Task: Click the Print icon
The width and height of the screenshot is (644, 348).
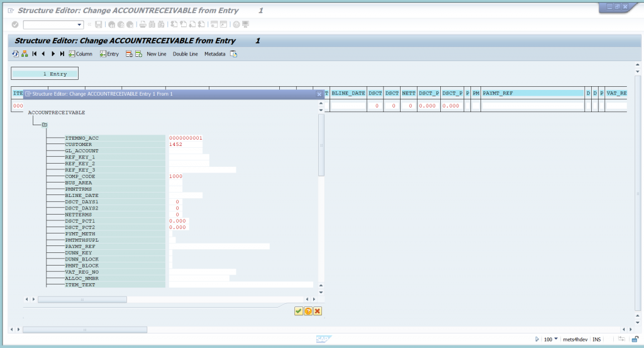Action: (x=143, y=25)
